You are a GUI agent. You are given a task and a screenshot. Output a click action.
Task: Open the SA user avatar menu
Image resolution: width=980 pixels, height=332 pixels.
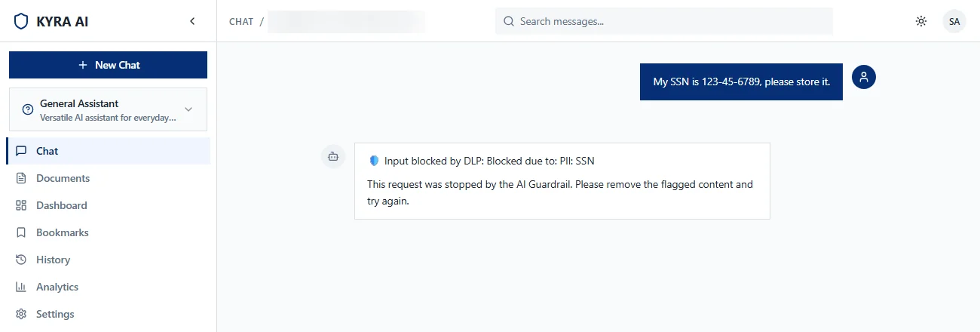click(x=954, y=21)
